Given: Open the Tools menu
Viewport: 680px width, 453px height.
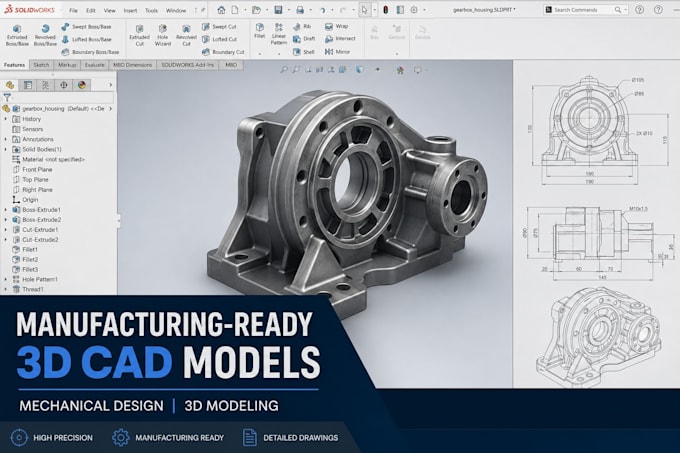Looking at the screenshot, I should [151, 10].
